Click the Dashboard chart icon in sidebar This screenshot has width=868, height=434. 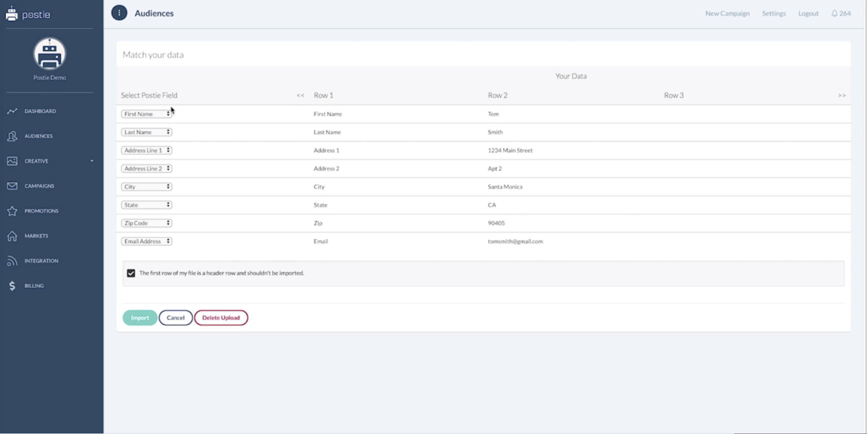click(x=12, y=111)
